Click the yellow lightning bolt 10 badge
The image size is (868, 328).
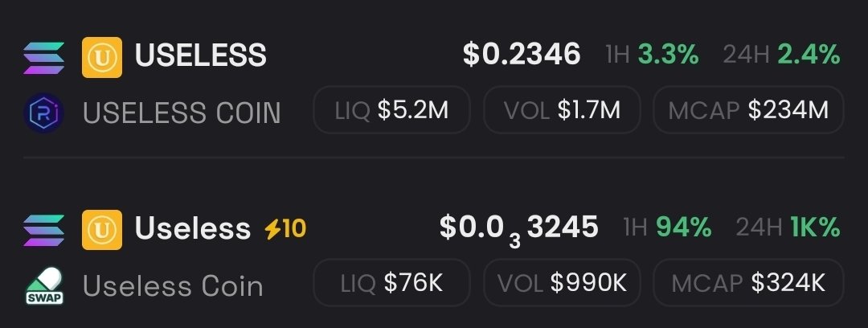285,229
